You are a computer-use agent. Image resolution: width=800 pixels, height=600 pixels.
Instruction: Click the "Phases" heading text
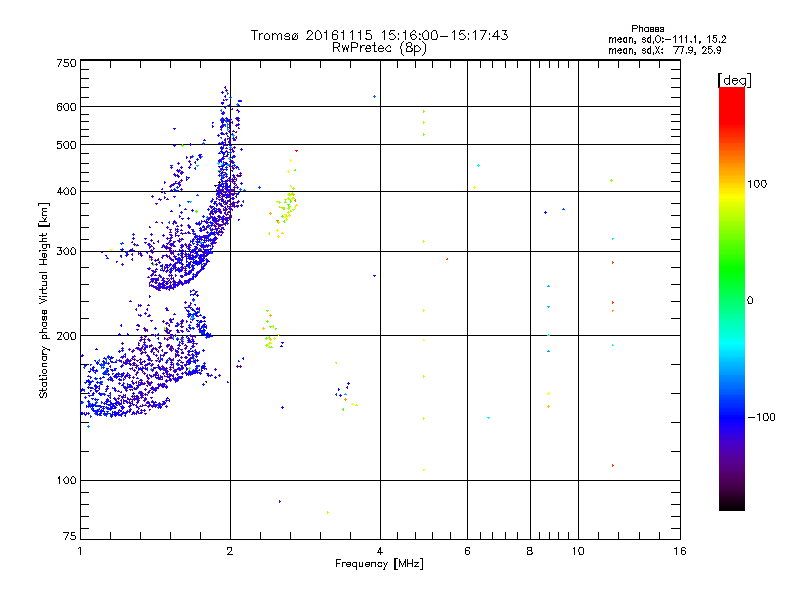647,29
